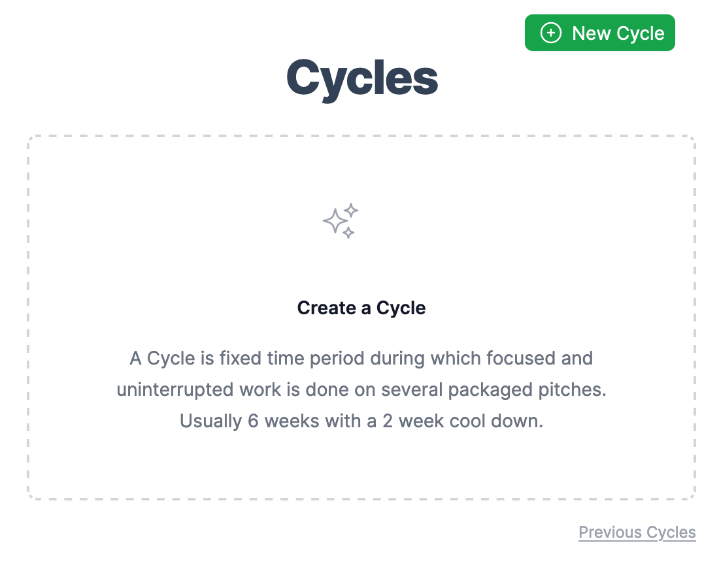Click the line 'A Cycle is fixed time period'

(x=361, y=359)
